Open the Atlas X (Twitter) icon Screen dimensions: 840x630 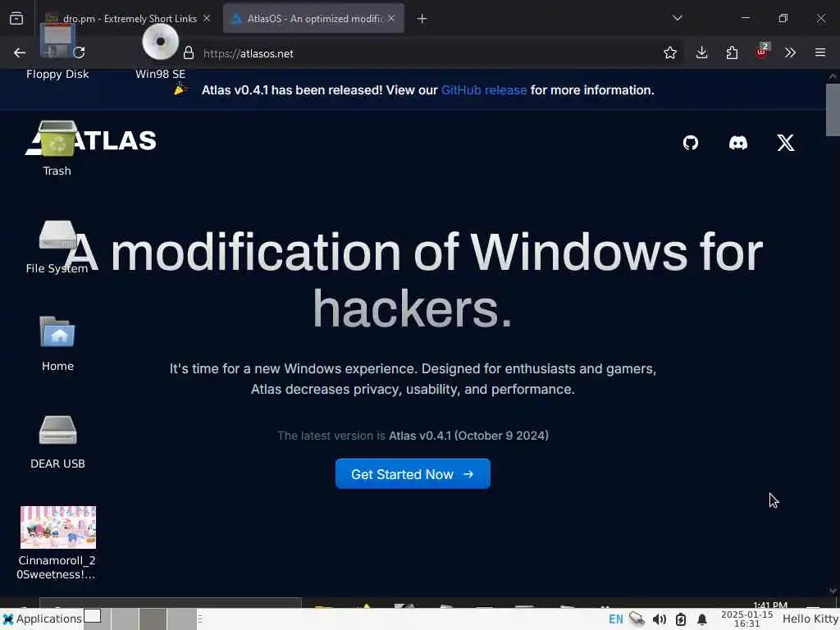785,143
